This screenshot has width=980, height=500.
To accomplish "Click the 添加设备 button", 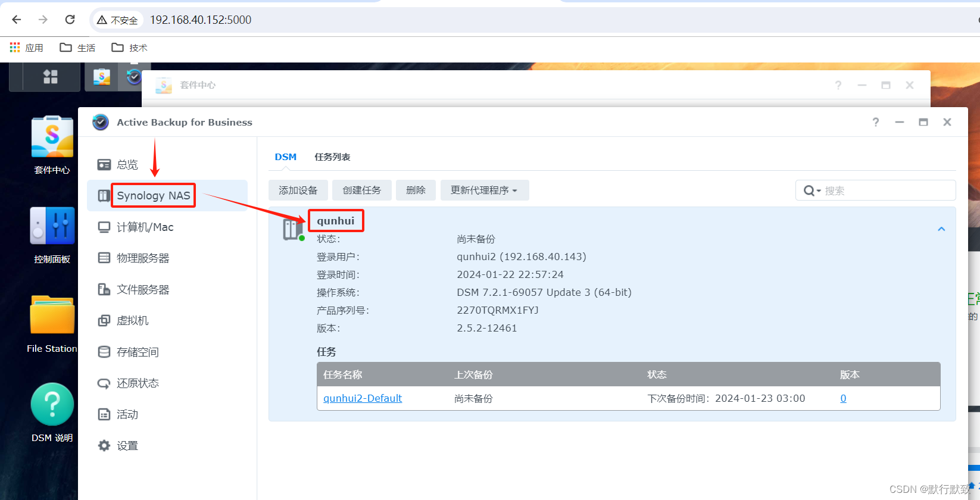I will (x=298, y=190).
